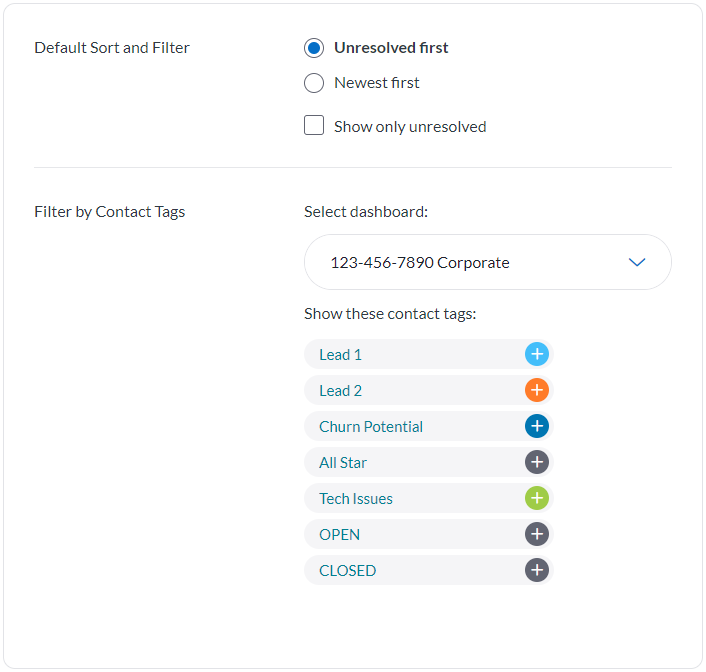706x672 pixels.
Task: Click the Show only unresolved label text
Action: pyautogui.click(x=410, y=127)
